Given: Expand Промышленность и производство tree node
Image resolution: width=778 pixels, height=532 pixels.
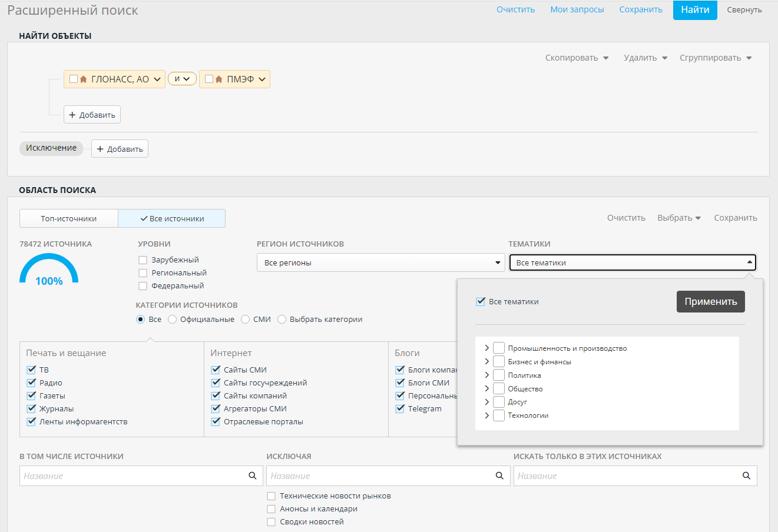Looking at the screenshot, I should [486, 348].
